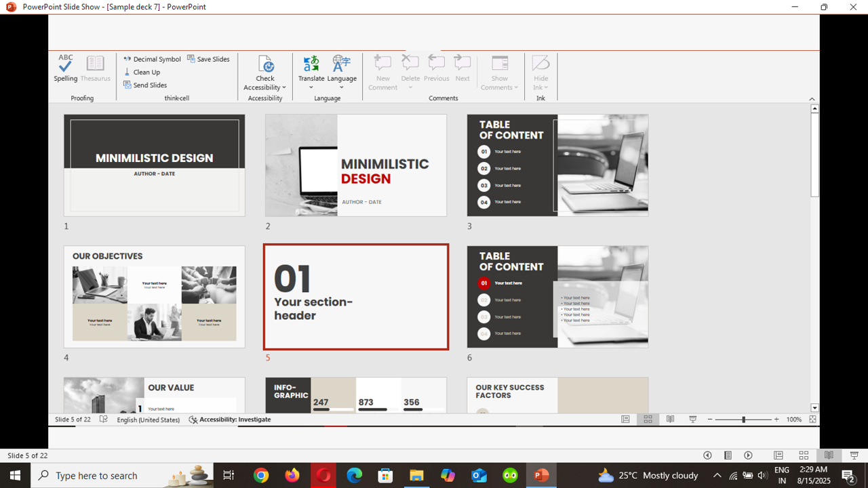The height and width of the screenshot is (488, 868).
Task: Go to the Previous comment
Action: pyautogui.click(x=436, y=68)
